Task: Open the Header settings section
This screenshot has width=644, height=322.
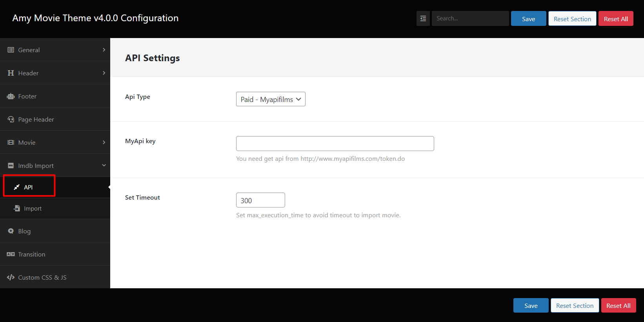Action: point(55,73)
